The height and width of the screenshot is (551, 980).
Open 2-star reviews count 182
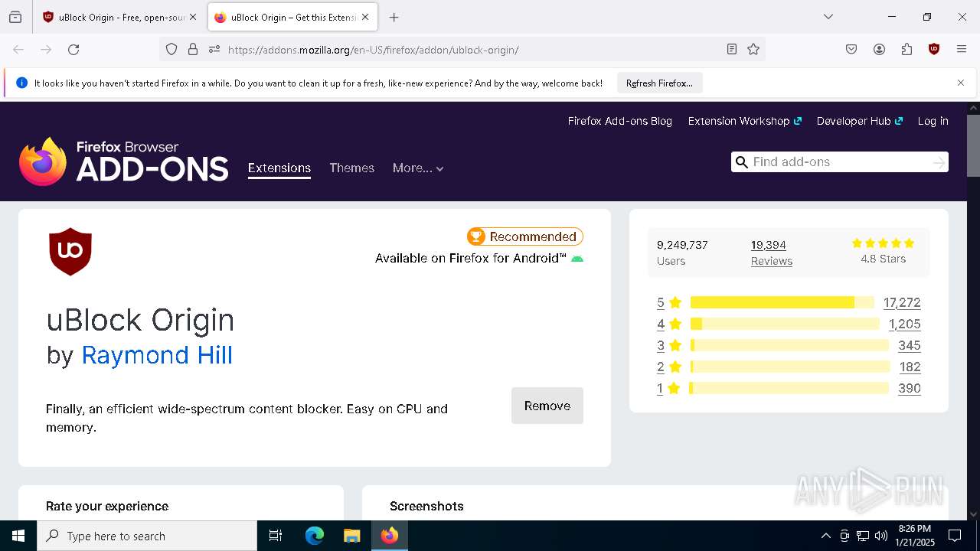(x=910, y=367)
